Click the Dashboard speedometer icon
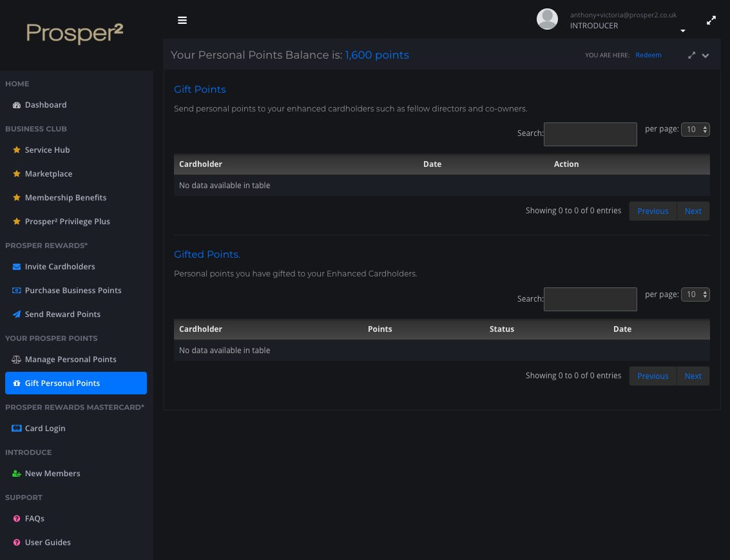This screenshot has width=730, height=560. pos(16,105)
